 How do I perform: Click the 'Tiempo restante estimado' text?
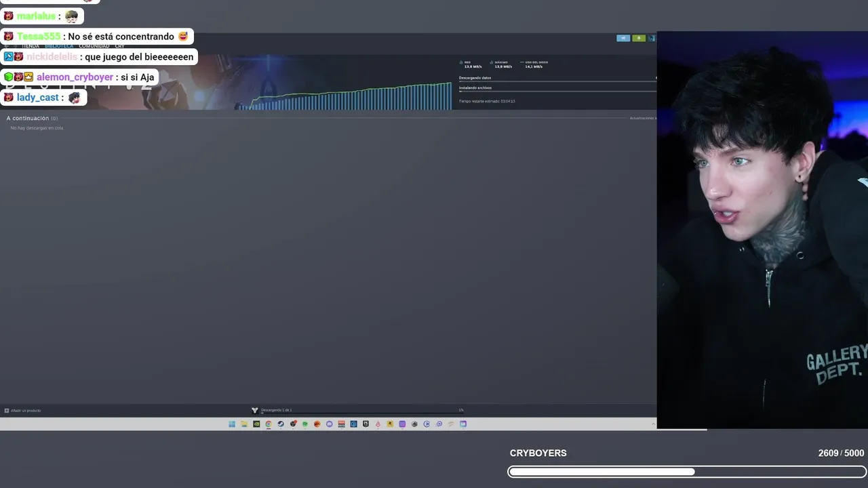tap(487, 101)
